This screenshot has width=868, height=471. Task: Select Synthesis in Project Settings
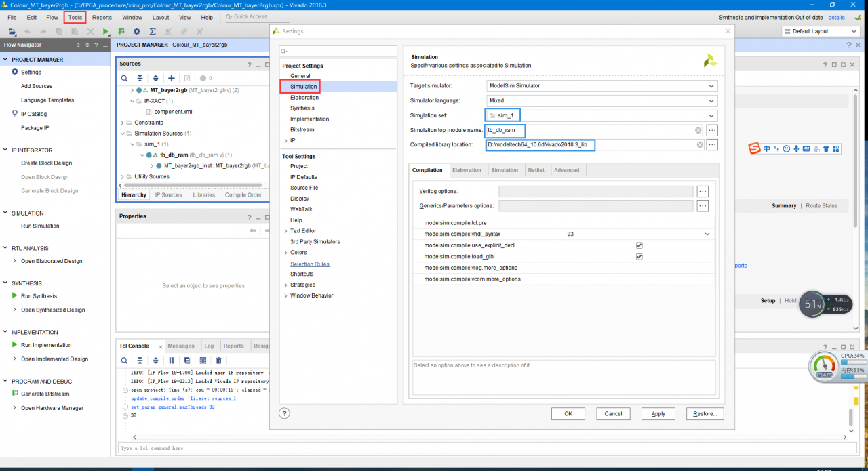tap(302, 108)
